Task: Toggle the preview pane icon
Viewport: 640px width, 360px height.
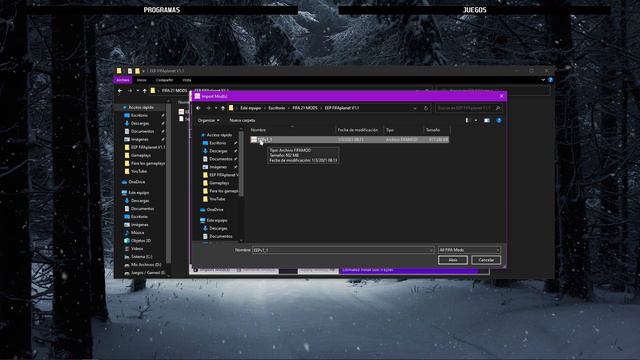Action: tap(487, 120)
